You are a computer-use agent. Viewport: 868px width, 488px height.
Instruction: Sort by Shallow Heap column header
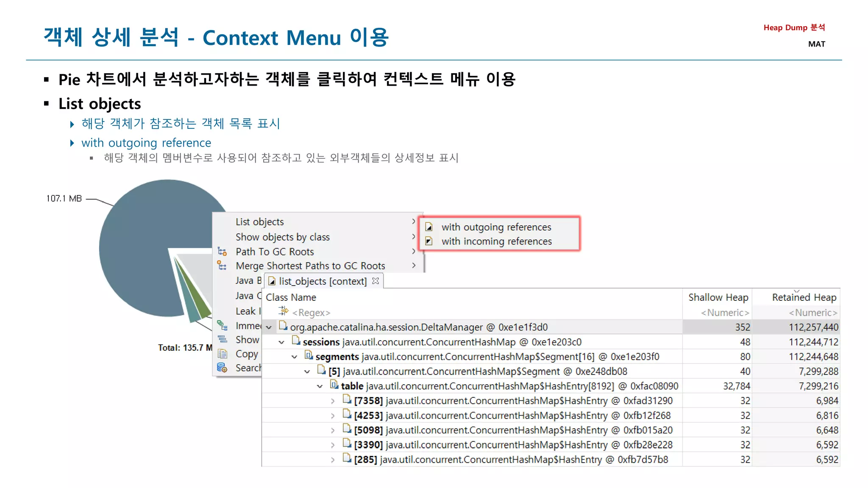click(718, 297)
